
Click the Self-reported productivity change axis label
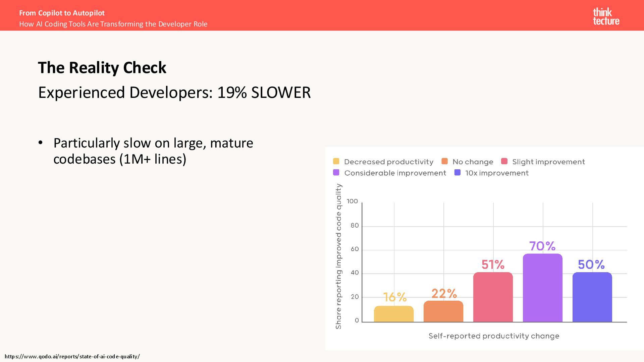point(494,336)
